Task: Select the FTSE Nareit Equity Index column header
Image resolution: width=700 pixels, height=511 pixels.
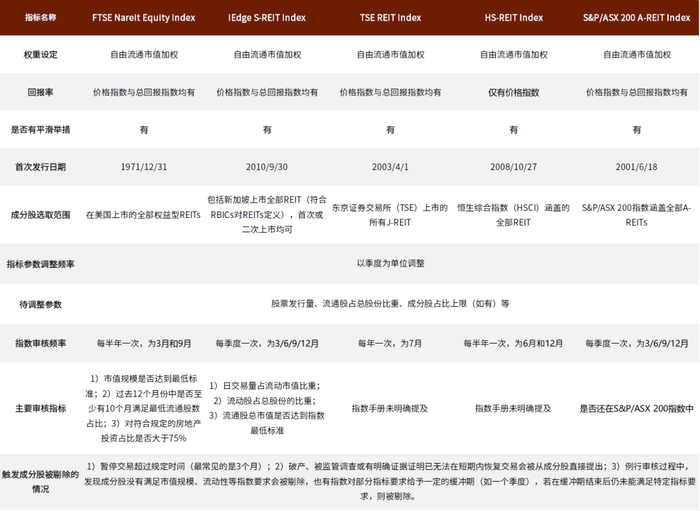Action: coord(144,18)
